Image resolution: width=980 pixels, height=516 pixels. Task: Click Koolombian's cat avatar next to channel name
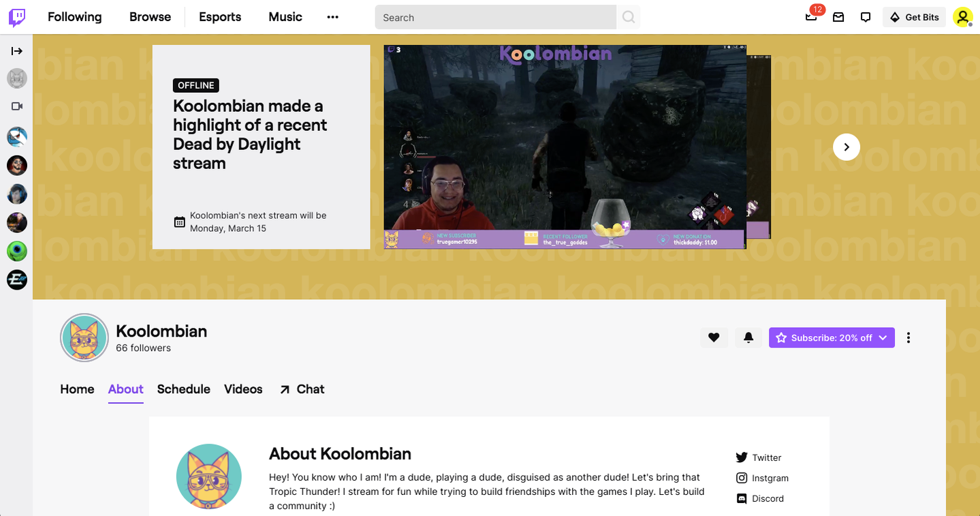(x=84, y=337)
